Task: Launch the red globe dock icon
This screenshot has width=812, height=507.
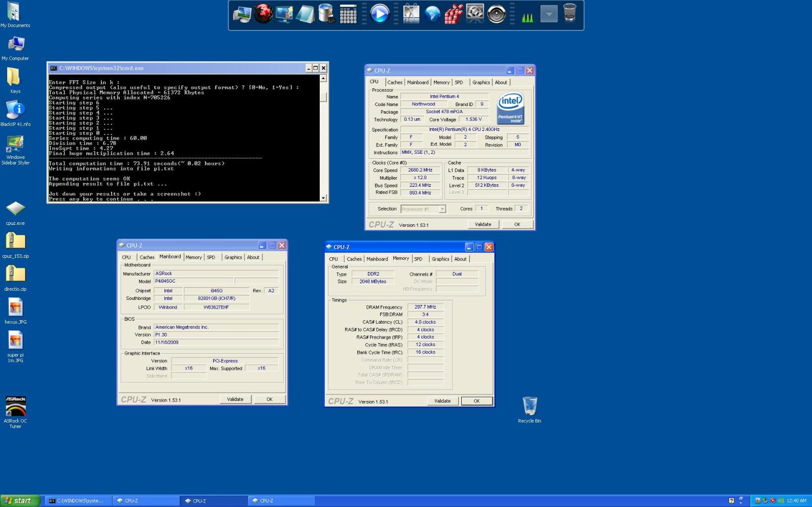Action: (263, 14)
